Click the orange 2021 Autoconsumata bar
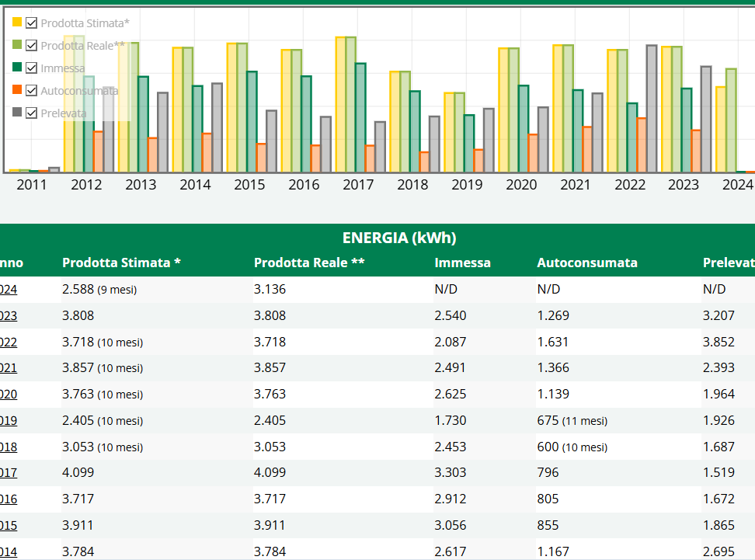755x560 pixels. pyautogui.click(x=587, y=149)
